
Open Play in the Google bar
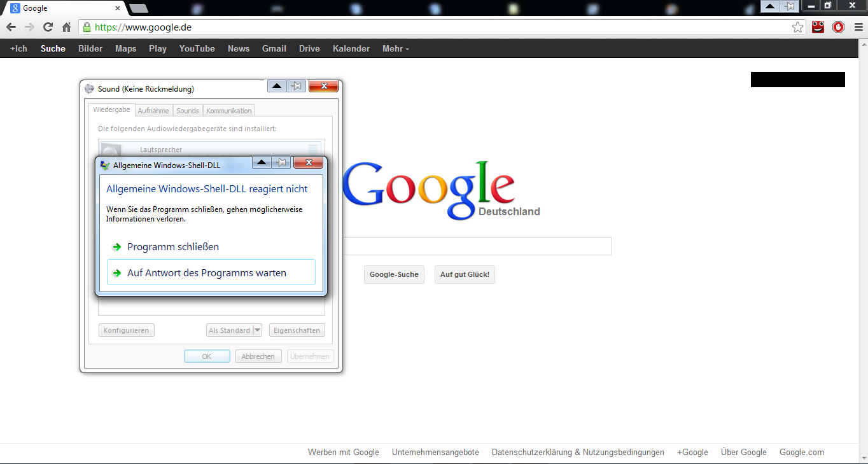[x=158, y=48]
